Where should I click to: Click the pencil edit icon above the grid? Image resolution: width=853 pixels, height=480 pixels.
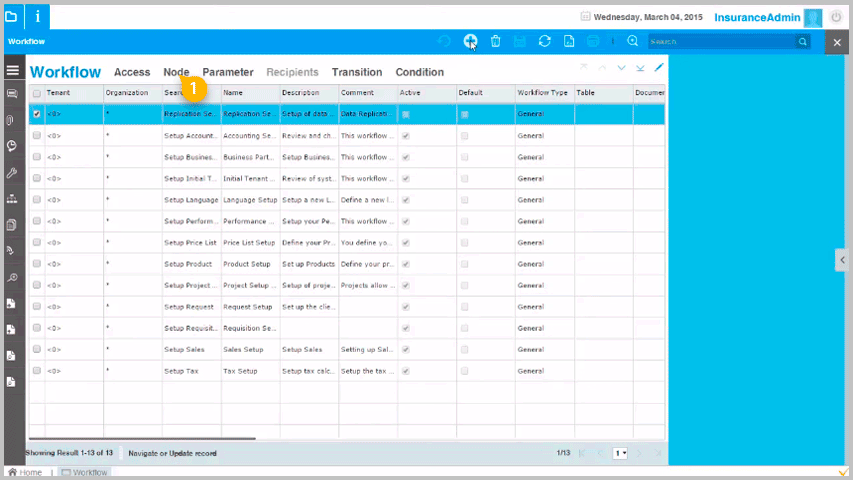click(659, 67)
